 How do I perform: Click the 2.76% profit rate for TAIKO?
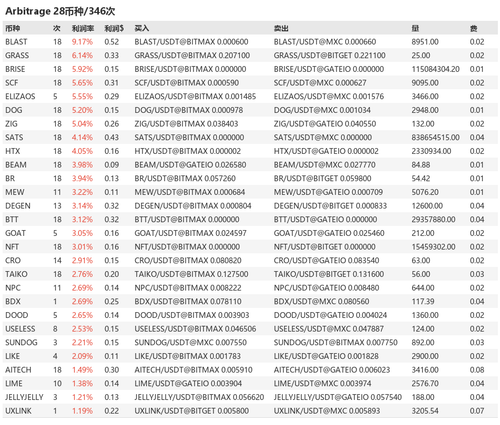pyautogui.click(x=82, y=274)
